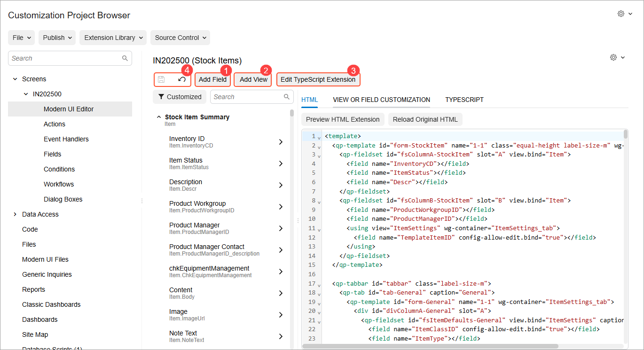The width and height of the screenshot is (644, 350).
Task: Click the field list vertical scrollbar
Action: (292, 113)
